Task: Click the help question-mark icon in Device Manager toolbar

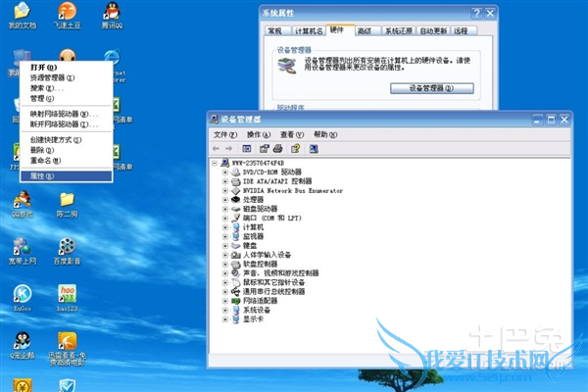Action: (x=296, y=149)
